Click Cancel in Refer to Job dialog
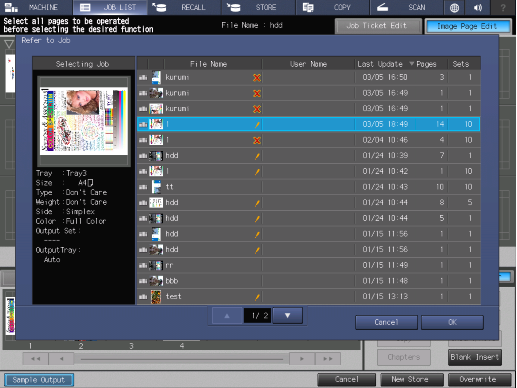Screen dimensions: 517x388 (386, 322)
